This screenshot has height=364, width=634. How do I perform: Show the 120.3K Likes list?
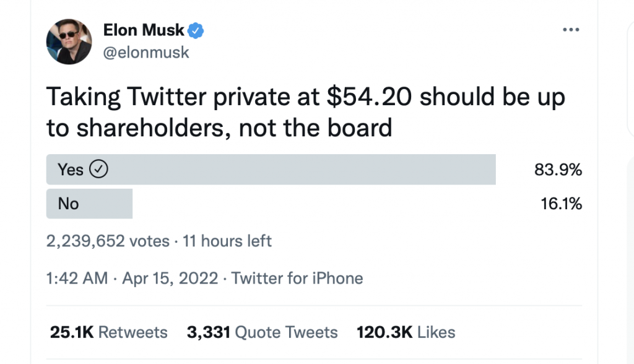click(x=406, y=332)
